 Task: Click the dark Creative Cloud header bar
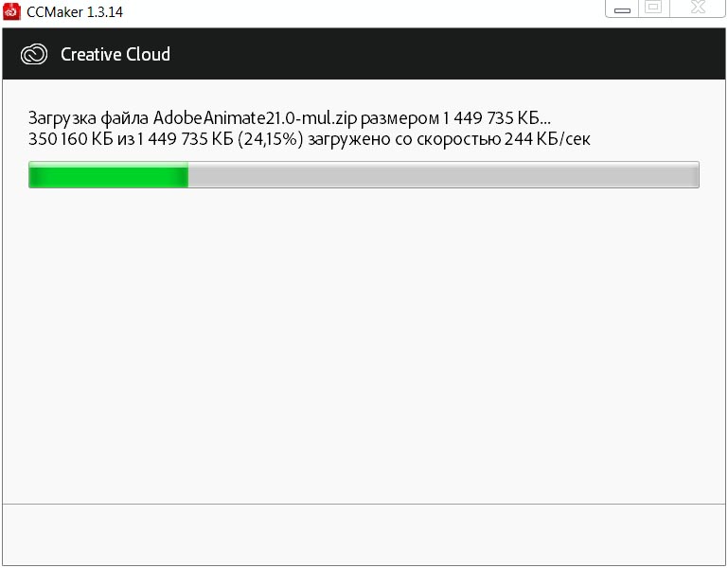pyautogui.click(x=364, y=54)
